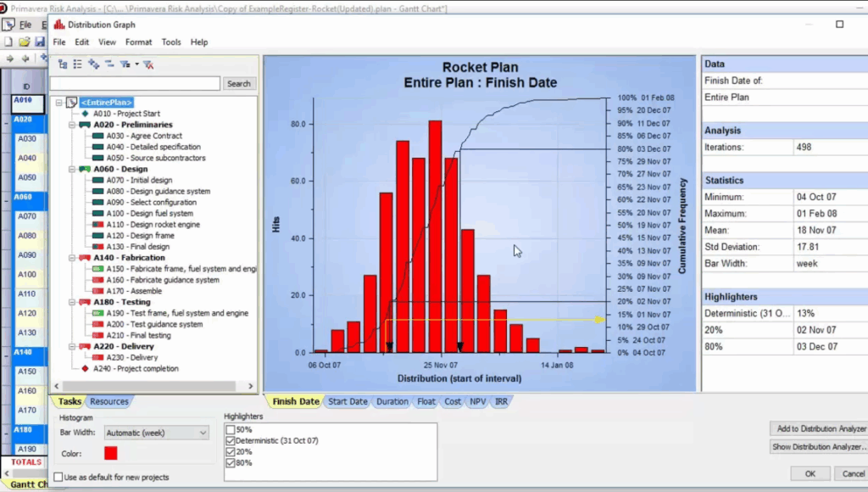Click the A220 Delivery summary bar icon
Viewport: 868px width, 492px height.
coord(85,346)
